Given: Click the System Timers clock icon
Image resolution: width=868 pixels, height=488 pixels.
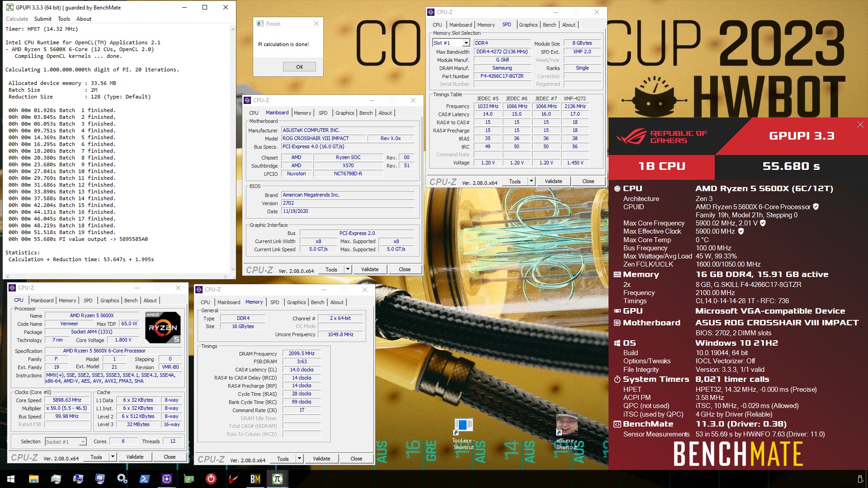Looking at the screenshot, I should tap(617, 380).
